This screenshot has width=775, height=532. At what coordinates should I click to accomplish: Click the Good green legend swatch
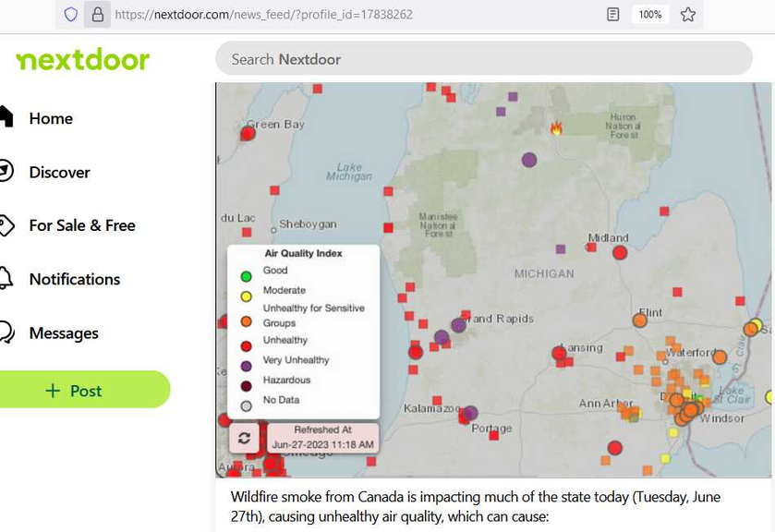(x=246, y=276)
